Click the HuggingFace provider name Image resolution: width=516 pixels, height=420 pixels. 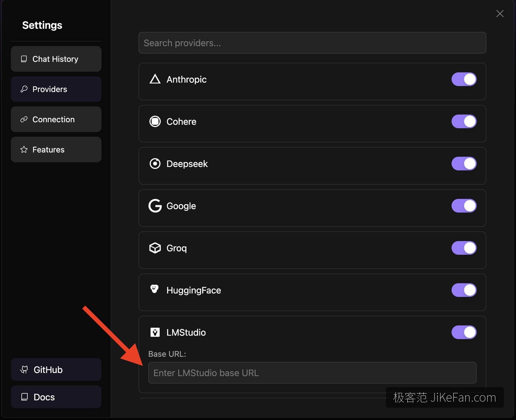click(x=193, y=291)
